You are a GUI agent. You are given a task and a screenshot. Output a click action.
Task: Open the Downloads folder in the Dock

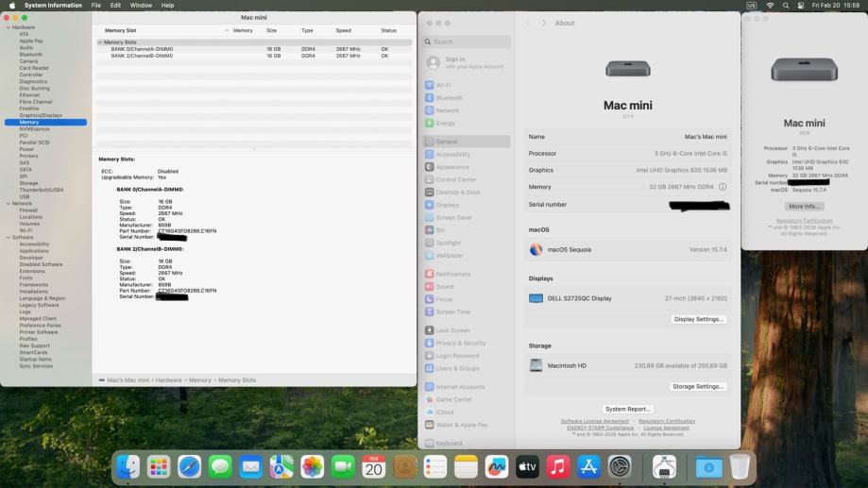tap(708, 467)
